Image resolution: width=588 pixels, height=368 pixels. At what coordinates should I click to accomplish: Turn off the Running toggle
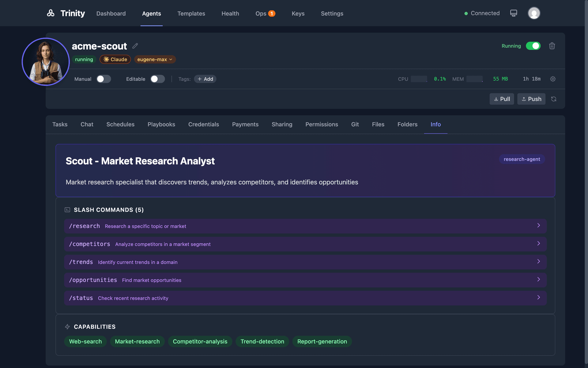pyautogui.click(x=533, y=46)
